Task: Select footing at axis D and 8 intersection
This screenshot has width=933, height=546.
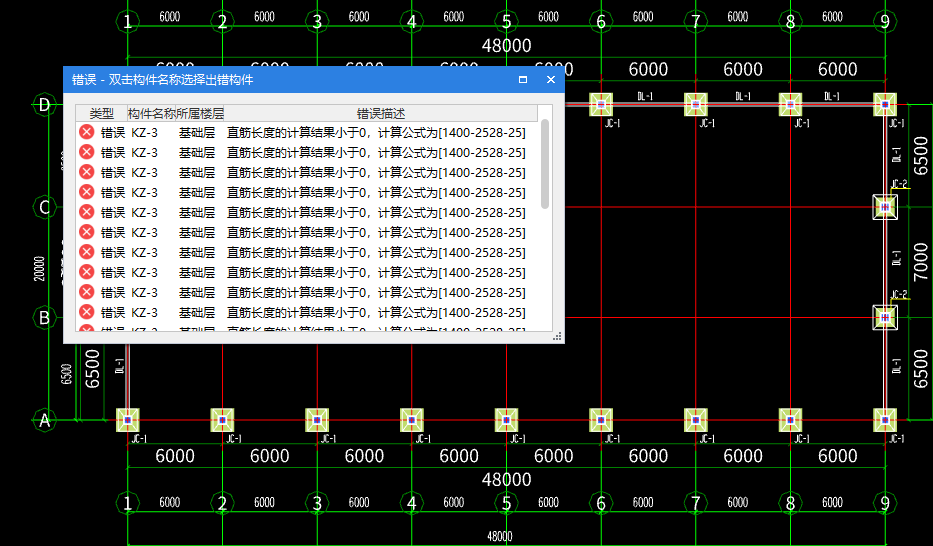Action: 790,105
